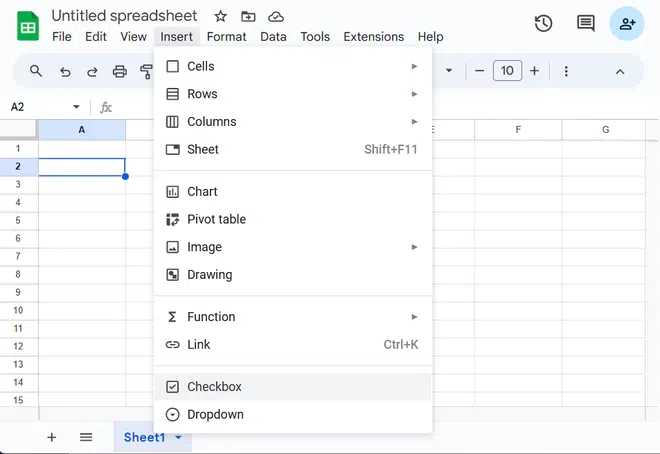Open the Sheet1 tab dropdown arrow
The width and height of the screenshot is (660, 454).
(178, 437)
